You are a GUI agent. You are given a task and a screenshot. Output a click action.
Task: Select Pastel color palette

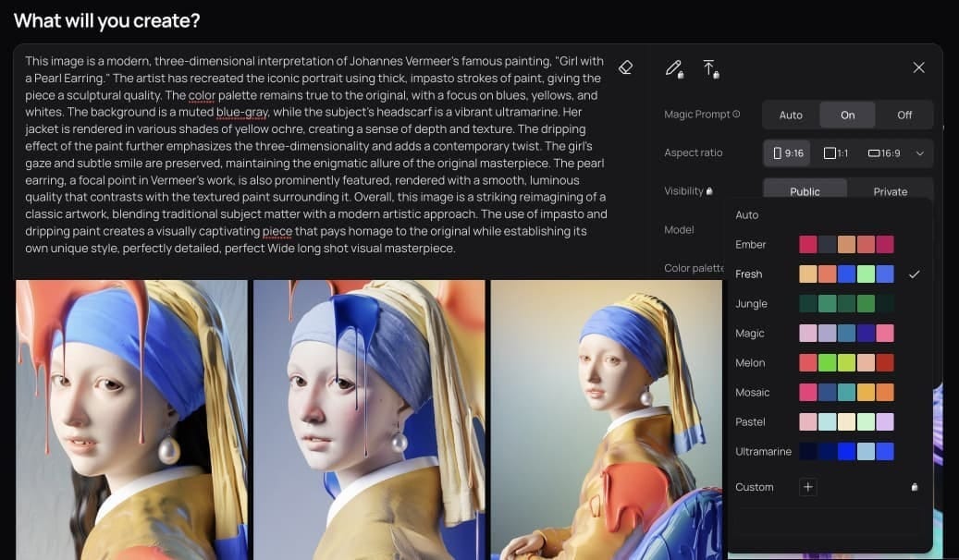pos(830,421)
